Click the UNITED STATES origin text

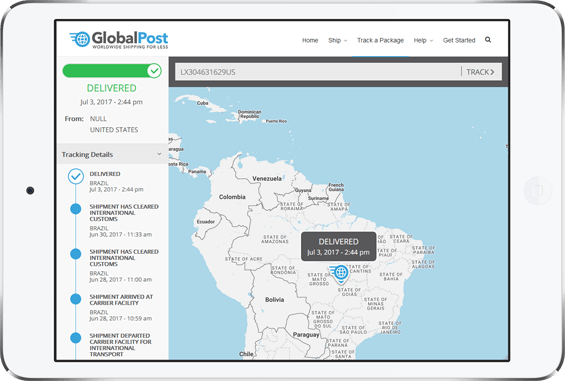(114, 130)
